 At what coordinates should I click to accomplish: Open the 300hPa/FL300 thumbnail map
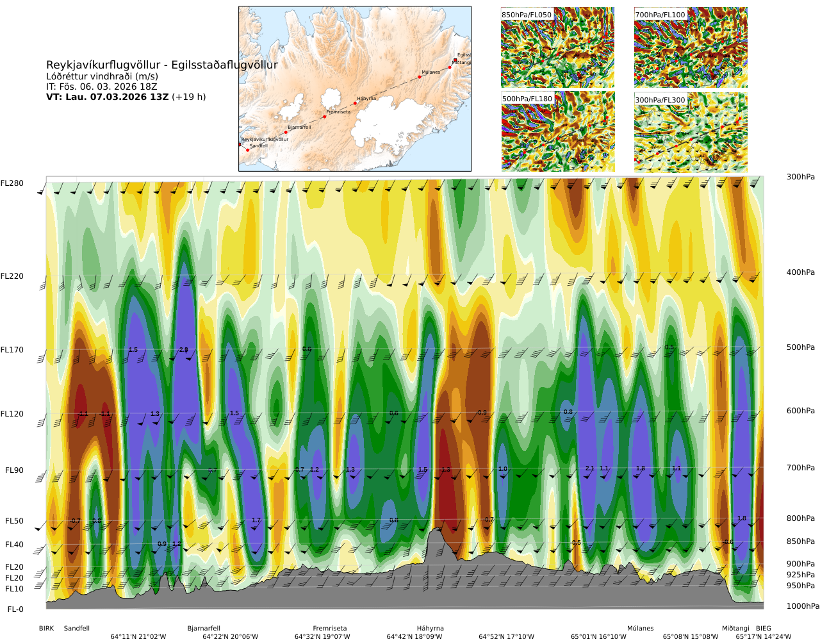click(x=691, y=132)
